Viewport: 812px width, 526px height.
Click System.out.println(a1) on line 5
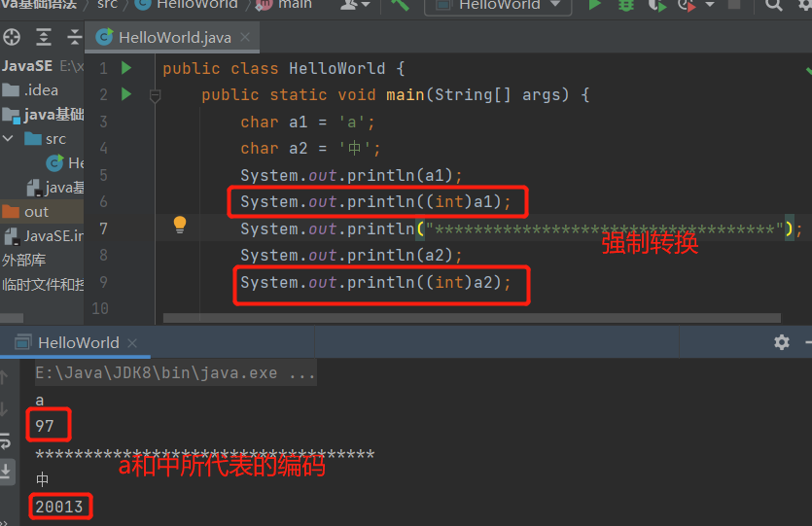(x=351, y=176)
